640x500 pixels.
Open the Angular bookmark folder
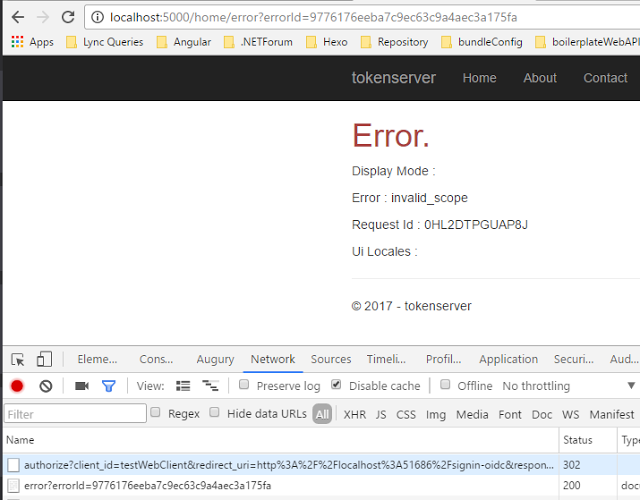point(184,42)
